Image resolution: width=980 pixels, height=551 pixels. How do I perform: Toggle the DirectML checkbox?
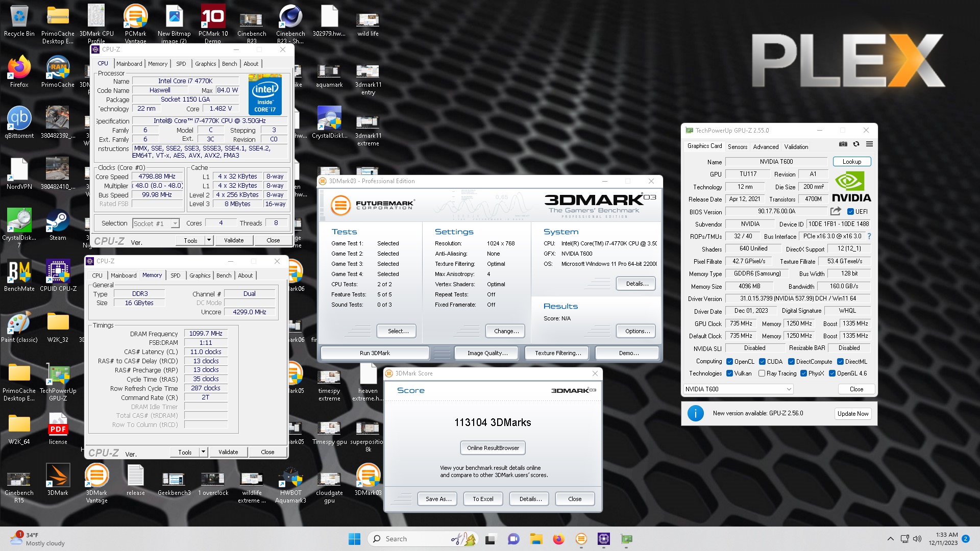(840, 362)
